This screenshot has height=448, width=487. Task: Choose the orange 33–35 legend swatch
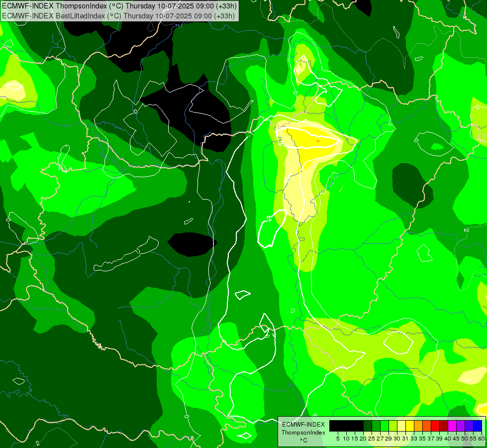coord(418,426)
